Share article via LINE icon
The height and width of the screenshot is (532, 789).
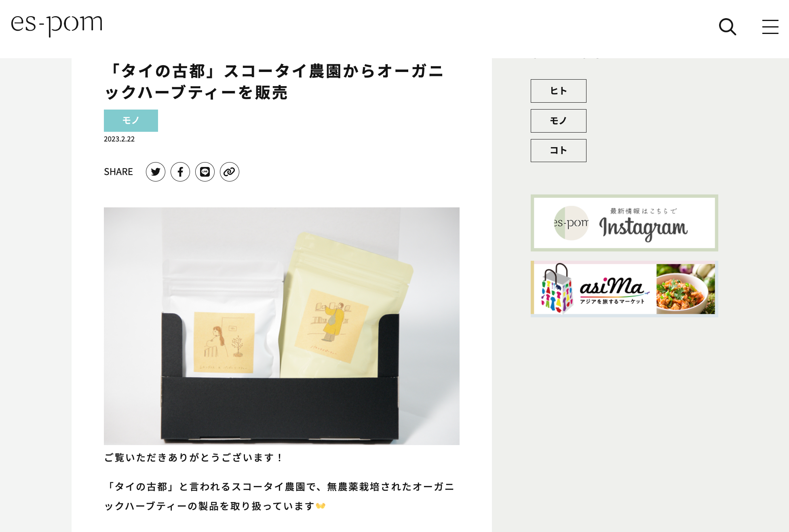(205, 172)
